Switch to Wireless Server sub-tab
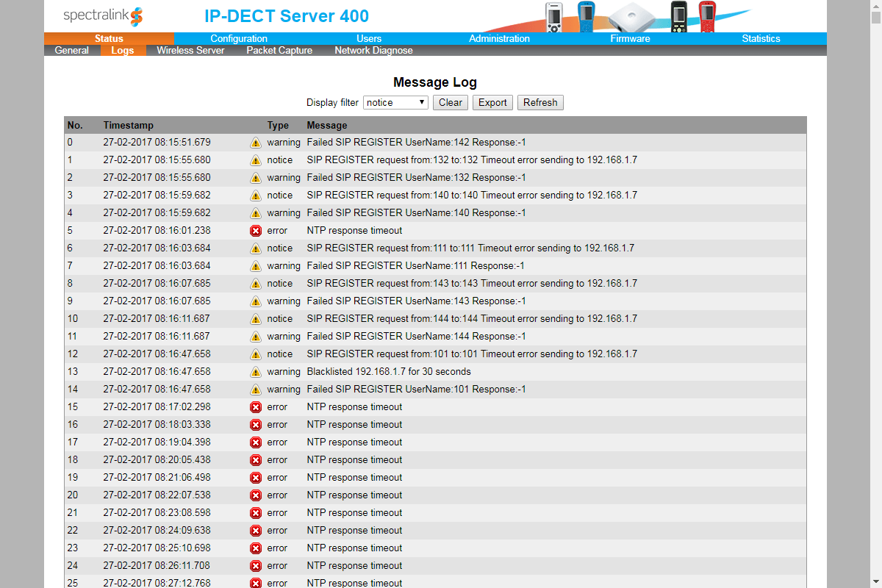 (190, 51)
